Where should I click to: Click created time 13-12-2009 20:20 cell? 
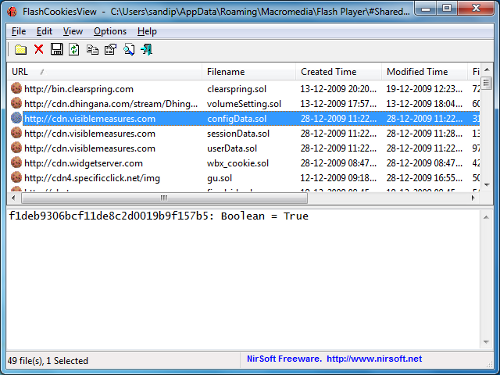tap(338, 89)
